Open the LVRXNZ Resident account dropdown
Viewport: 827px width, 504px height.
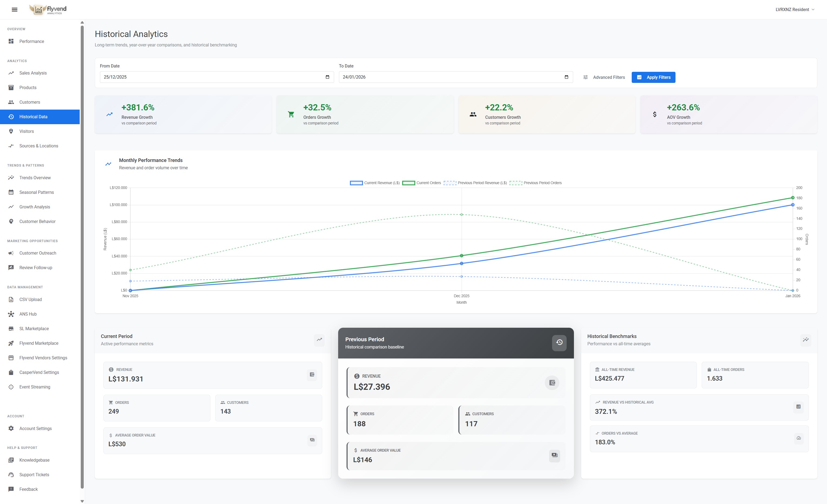[794, 9]
